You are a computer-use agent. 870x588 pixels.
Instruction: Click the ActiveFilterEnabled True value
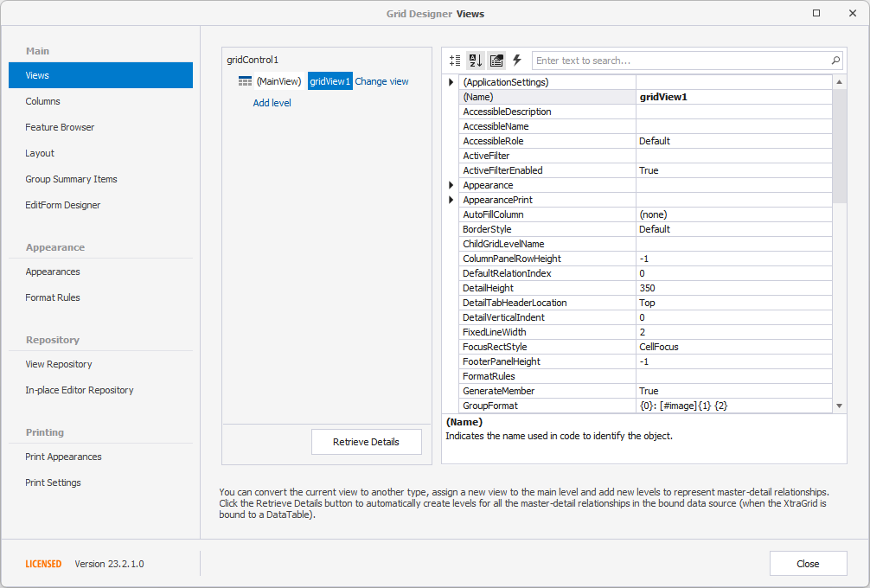734,170
